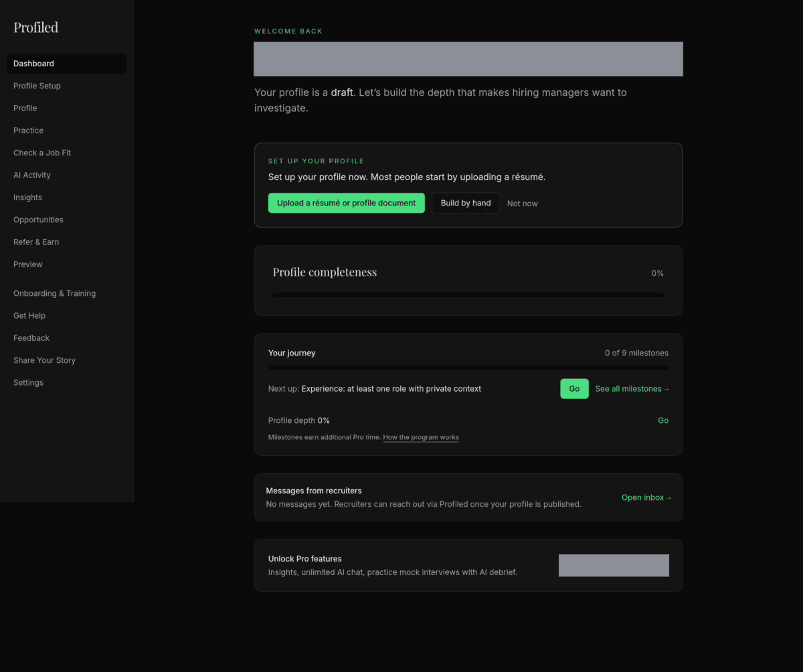The width and height of the screenshot is (803, 672).
Task: Click the Profile completeness progress bar
Action: pyautogui.click(x=468, y=295)
